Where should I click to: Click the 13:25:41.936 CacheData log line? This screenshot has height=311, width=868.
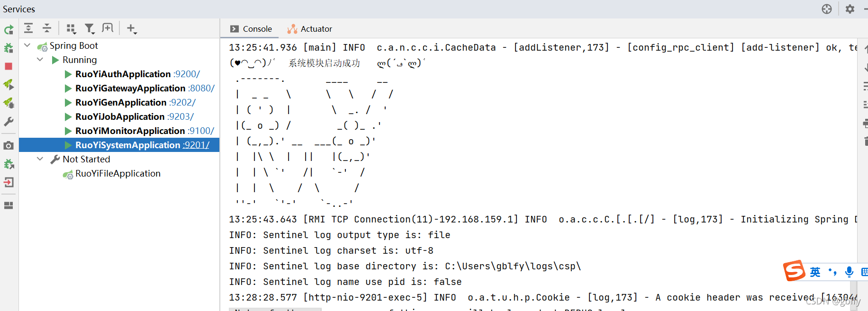point(543,47)
